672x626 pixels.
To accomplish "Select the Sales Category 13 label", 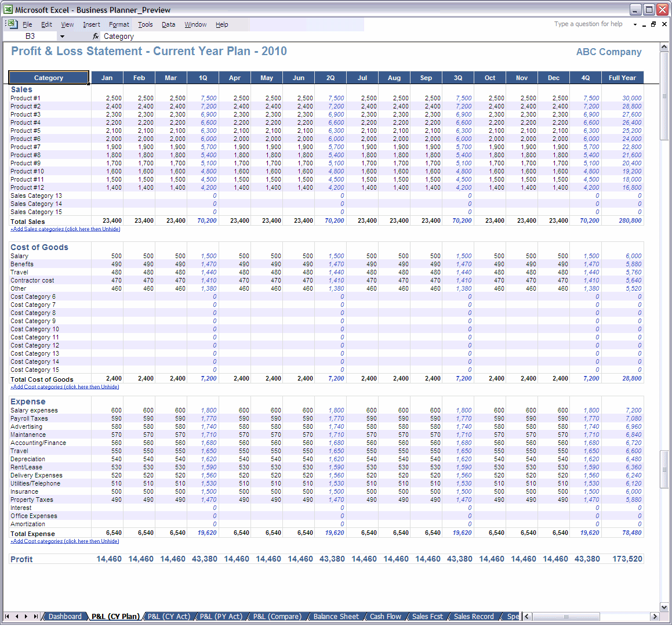I will click(x=36, y=196).
